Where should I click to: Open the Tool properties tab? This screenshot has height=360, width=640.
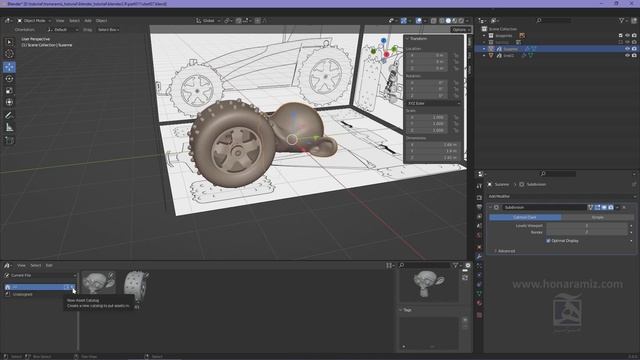(479, 187)
